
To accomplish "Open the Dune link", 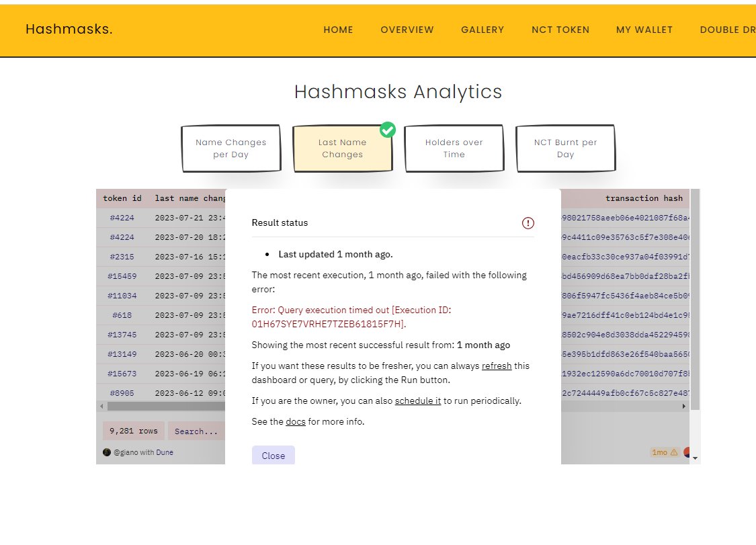I will [x=165, y=452].
